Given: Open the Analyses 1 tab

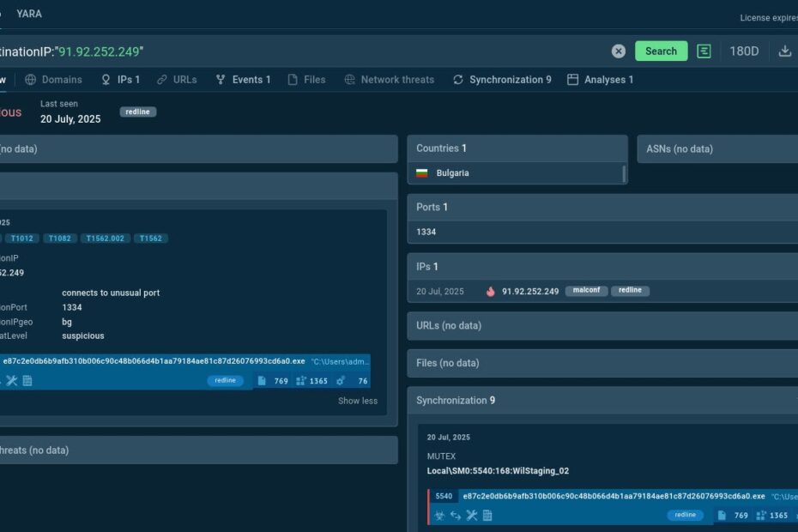Looking at the screenshot, I should point(601,80).
